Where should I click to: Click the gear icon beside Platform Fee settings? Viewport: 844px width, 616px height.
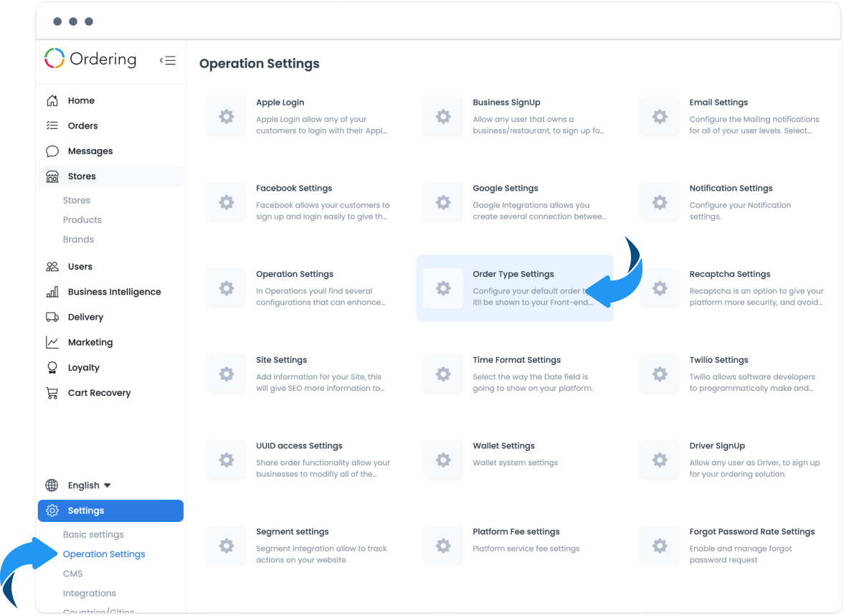coord(443,546)
